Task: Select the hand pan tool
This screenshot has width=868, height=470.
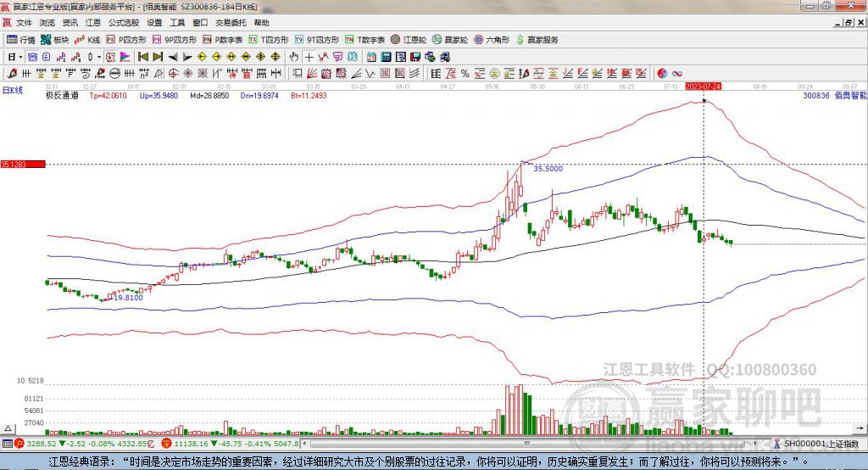Action: tap(294, 57)
